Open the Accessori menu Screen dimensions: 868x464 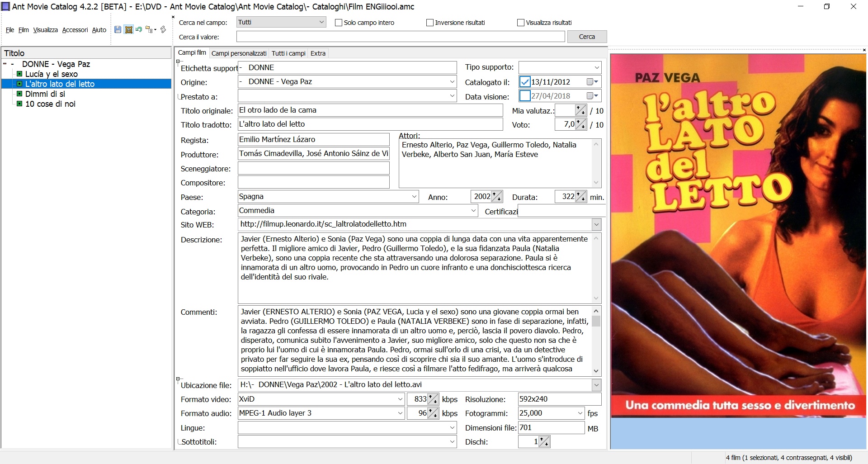click(x=75, y=30)
